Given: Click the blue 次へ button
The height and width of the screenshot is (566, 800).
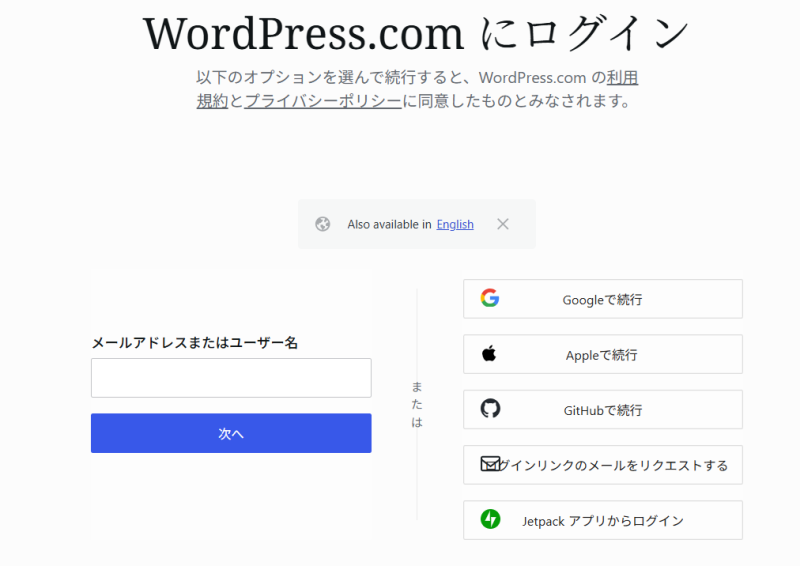Looking at the screenshot, I should tap(231, 433).
